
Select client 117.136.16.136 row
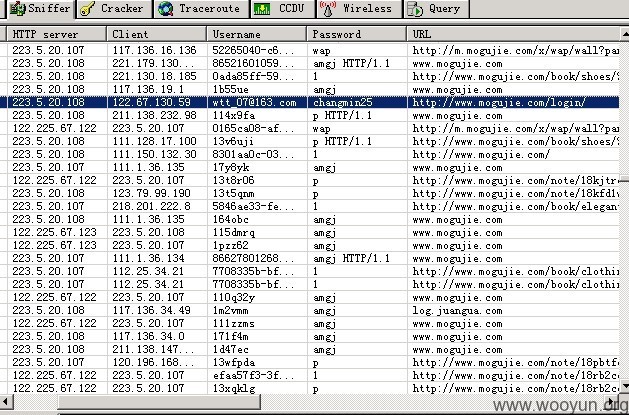pos(309,50)
